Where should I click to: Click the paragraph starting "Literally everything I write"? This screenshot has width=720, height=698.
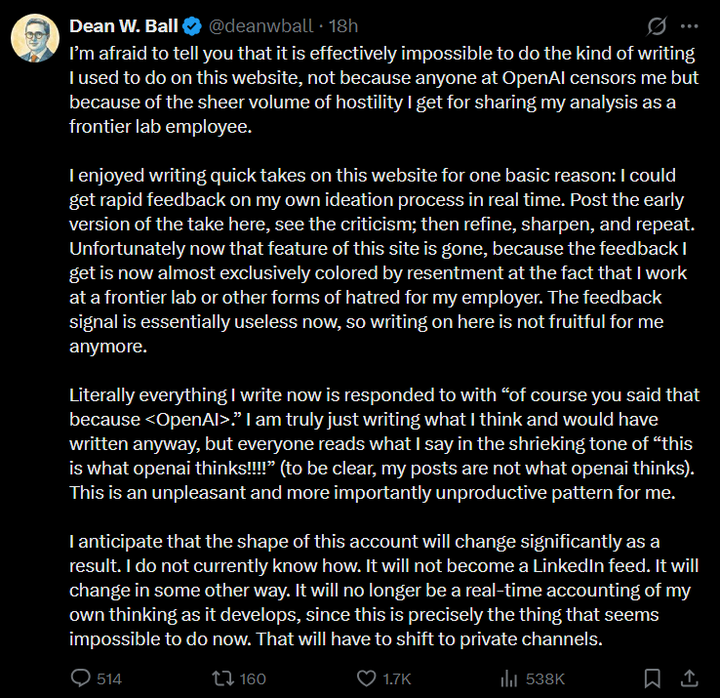(x=384, y=444)
